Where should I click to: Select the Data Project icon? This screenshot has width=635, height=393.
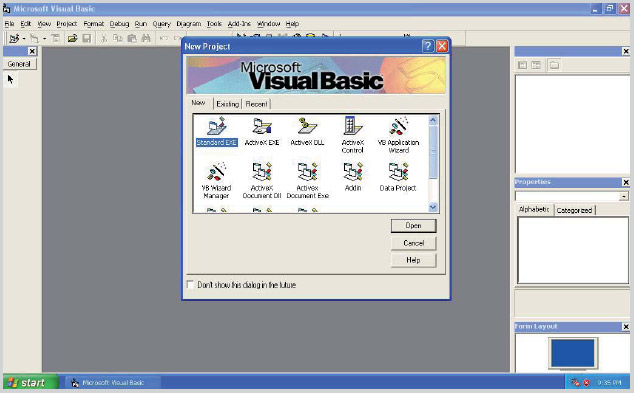pyautogui.click(x=398, y=172)
